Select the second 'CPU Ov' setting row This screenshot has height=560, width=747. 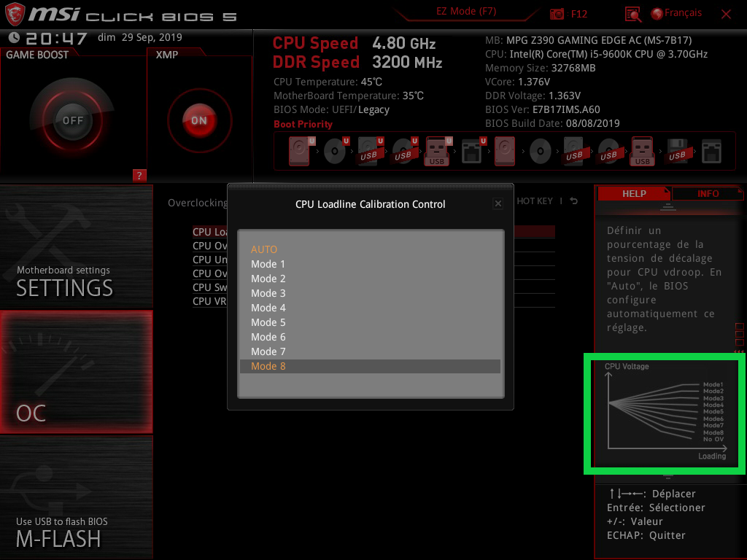[209, 273]
